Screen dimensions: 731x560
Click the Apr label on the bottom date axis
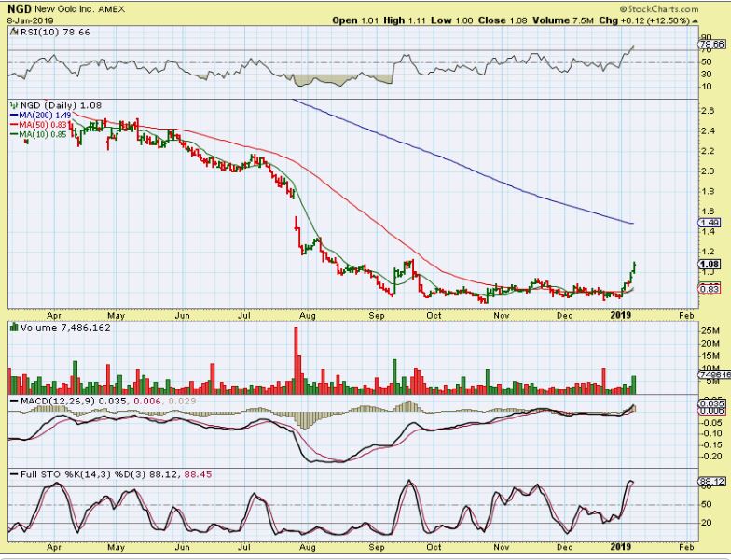tap(54, 547)
